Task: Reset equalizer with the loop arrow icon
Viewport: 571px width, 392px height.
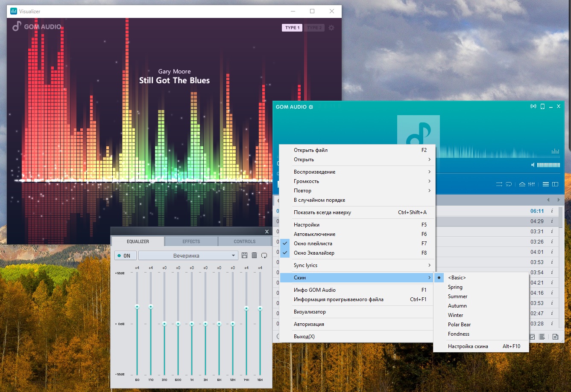Action: pos(264,256)
